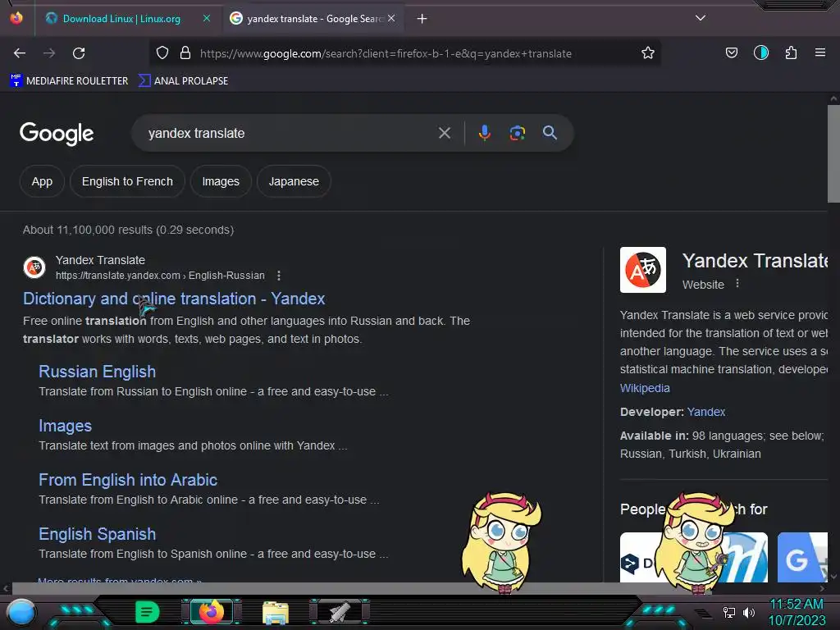840x630 pixels.
Task: Open the Wikipedia link in knowledge panel
Action: pyautogui.click(x=645, y=388)
